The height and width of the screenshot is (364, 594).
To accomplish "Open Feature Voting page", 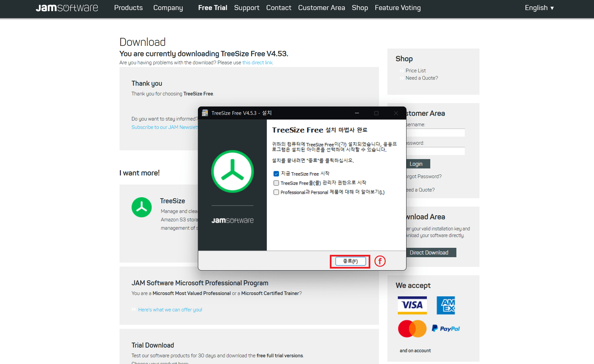I will click(x=398, y=8).
